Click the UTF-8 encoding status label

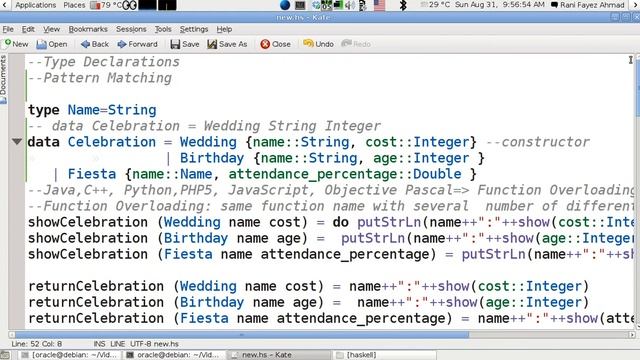click(x=142, y=344)
